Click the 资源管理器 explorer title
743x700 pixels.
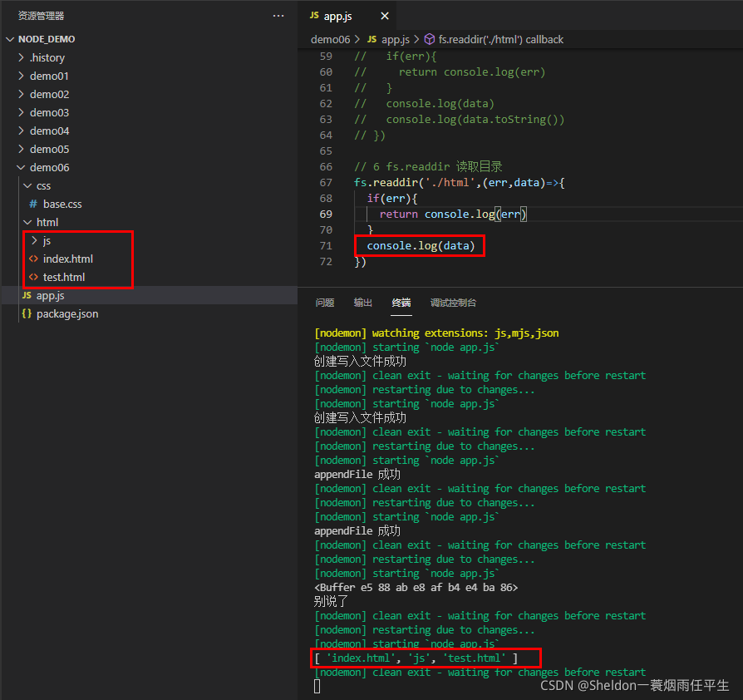coord(41,16)
